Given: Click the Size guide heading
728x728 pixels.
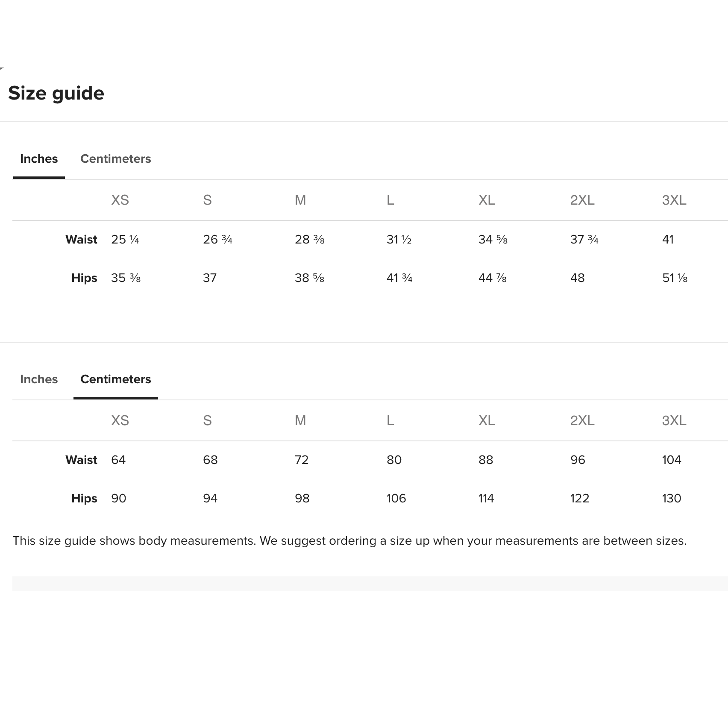Looking at the screenshot, I should pyautogui.click(x=56, y=93).
